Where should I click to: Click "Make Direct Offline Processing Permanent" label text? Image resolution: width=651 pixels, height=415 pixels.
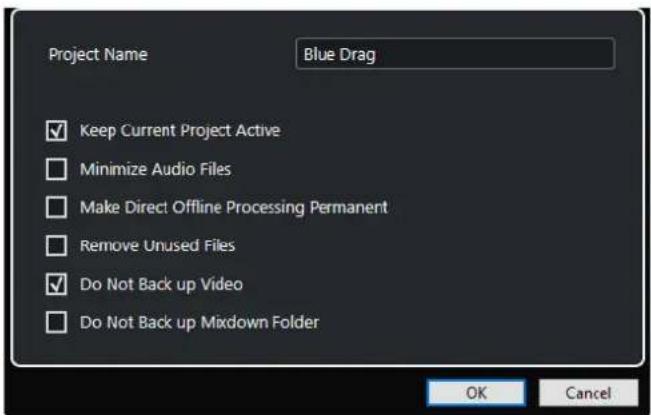point(234,208)
